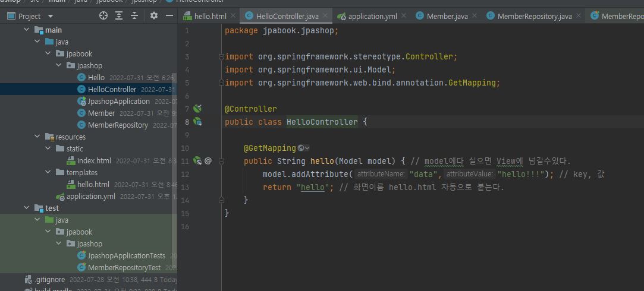Click the Expand All icon in Project panel
The height and width of the screenshot is (291, 644).
pos(119,16)
